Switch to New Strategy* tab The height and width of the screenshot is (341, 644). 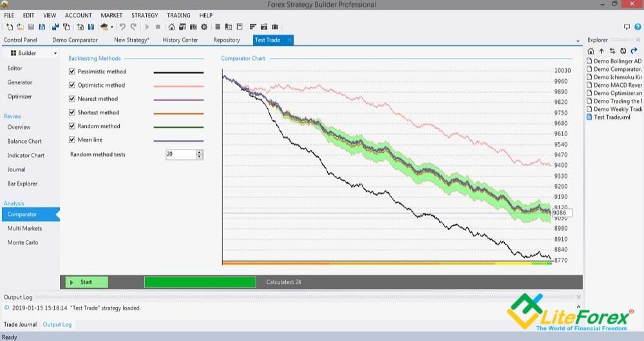[x=131, y=40]
